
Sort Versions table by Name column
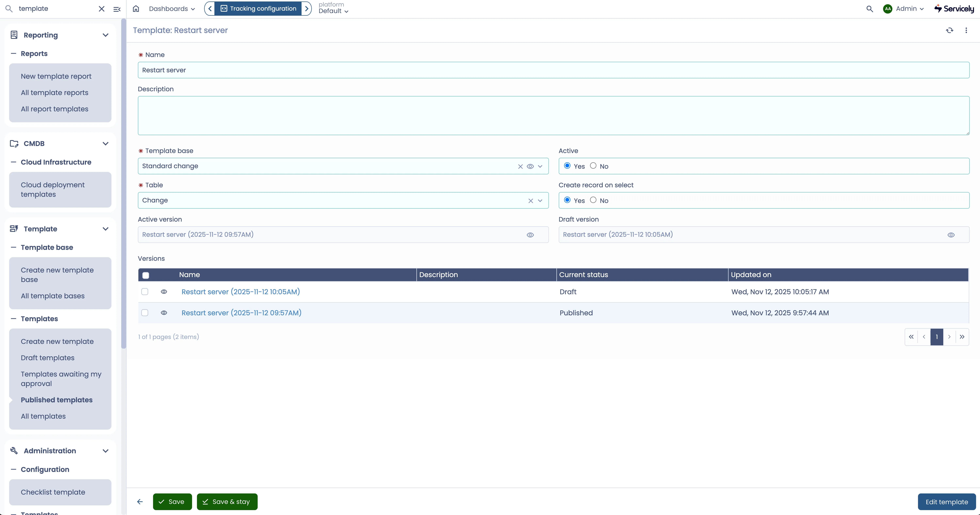(189, 275)
